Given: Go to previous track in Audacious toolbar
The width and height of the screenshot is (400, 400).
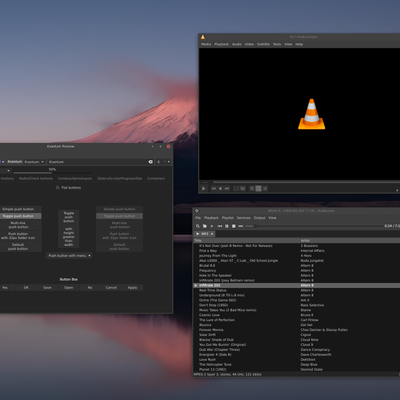Looking at the screenshot, I should click(220, 226).
